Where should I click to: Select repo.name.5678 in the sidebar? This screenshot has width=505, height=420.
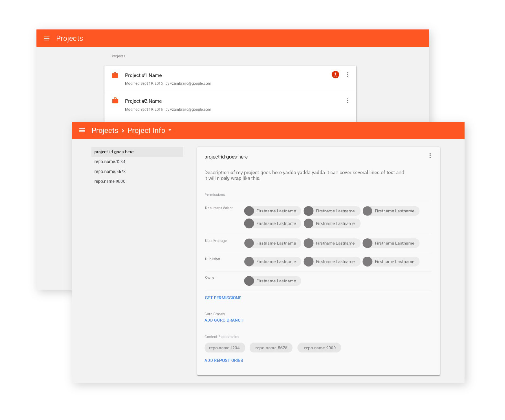[x=110, y=171]
